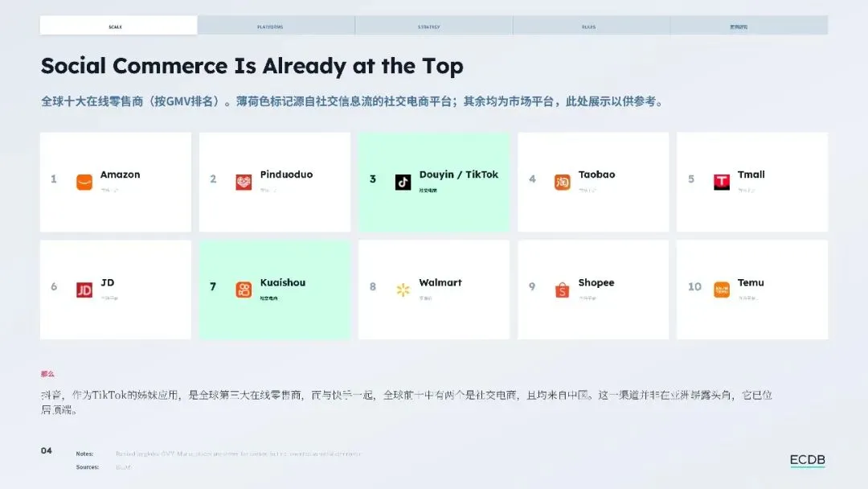
Task: Go to the RULES tab
Action: pos(592,26)
